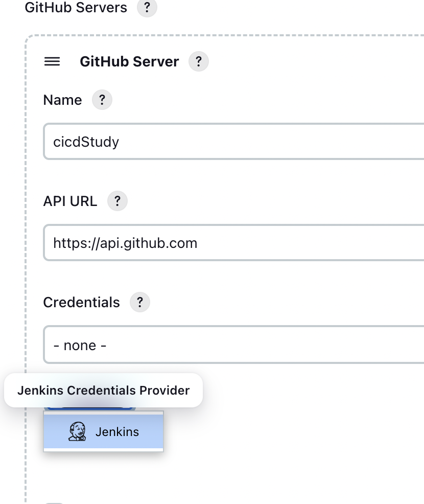This screenshot has height=504, width=424.
Task: Show help for the API URL field
Action: pos(117,201)
